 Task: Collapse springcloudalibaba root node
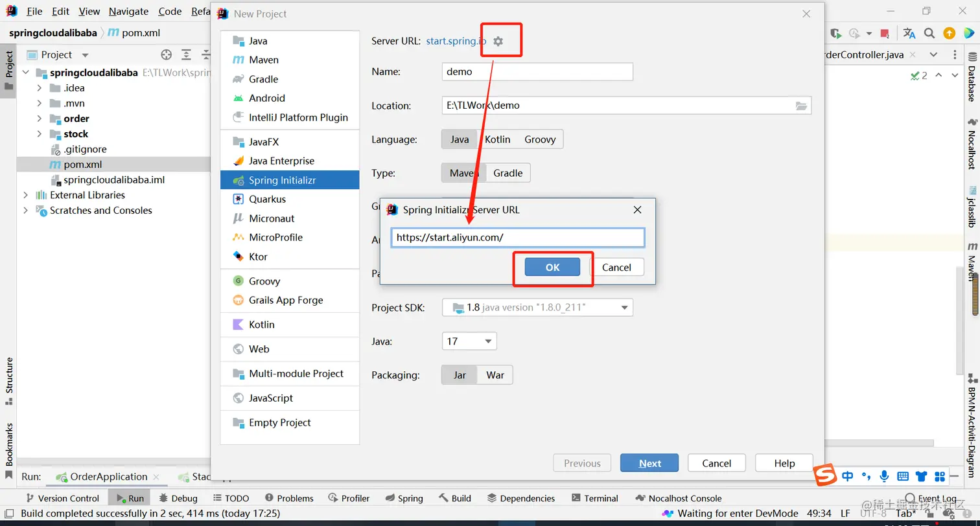(25, 73)
